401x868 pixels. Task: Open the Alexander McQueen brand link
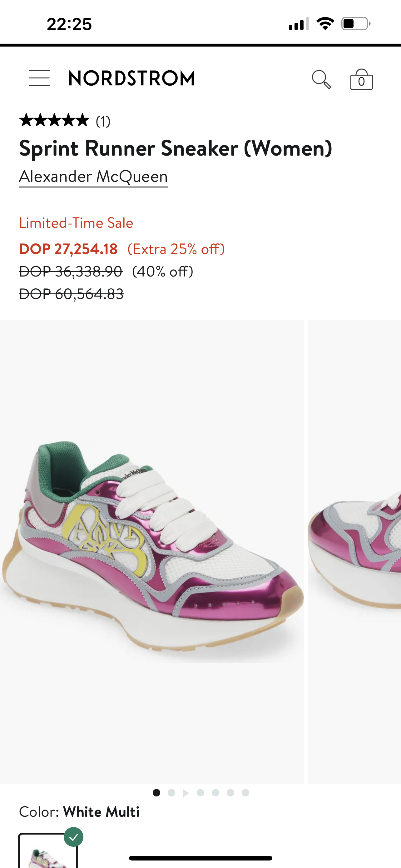coord(93,177)
